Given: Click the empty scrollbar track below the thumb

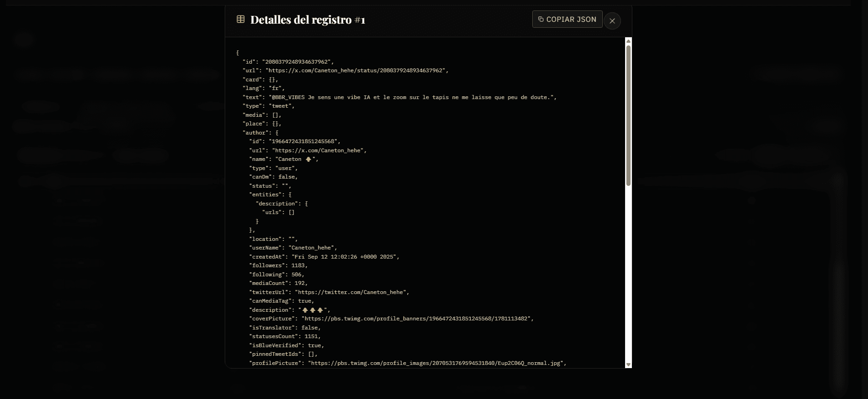Looking at the screenshot, I should 628,273.
